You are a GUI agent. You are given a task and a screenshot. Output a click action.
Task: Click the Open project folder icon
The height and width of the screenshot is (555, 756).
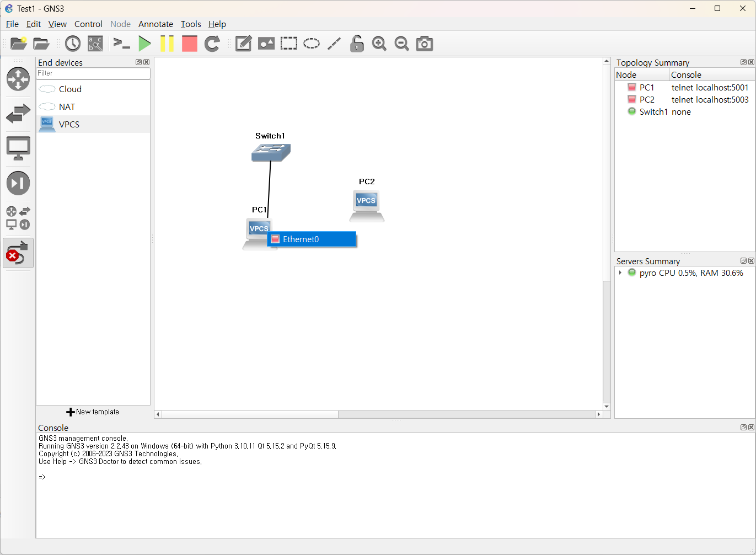[41, 44]
